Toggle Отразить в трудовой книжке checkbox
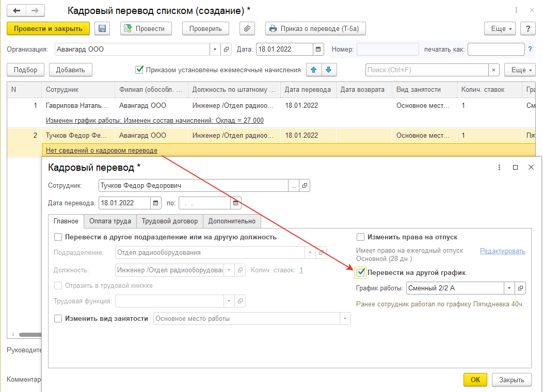Screen dimensions: 543x392 tap(58, 286)
